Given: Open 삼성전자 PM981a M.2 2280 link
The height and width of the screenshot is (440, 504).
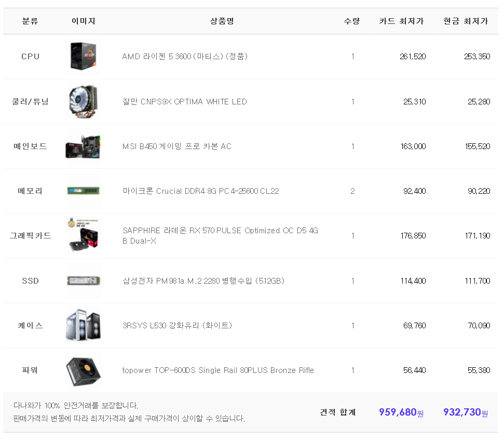Looking at the screenshot, I should click(x=203, y=281).
